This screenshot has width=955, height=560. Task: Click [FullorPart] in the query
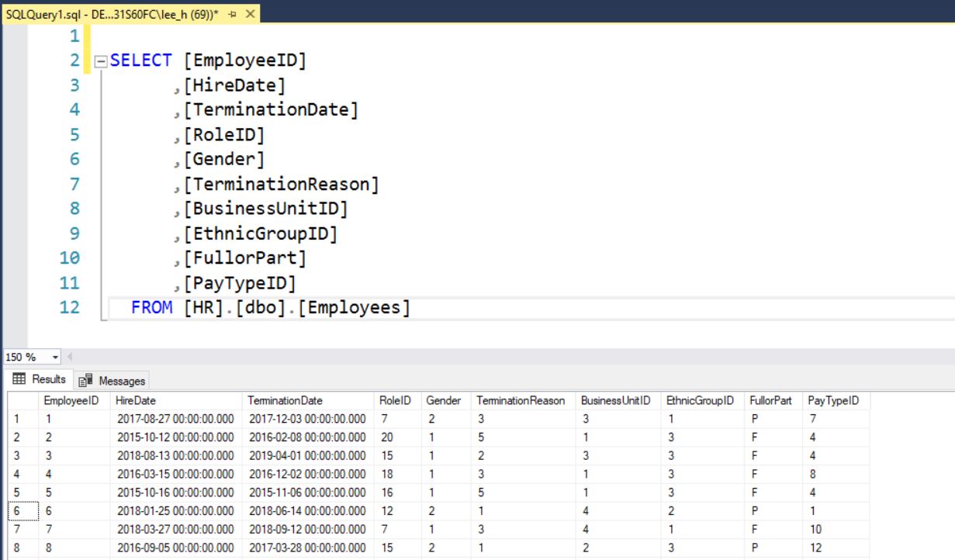point(245,258)
